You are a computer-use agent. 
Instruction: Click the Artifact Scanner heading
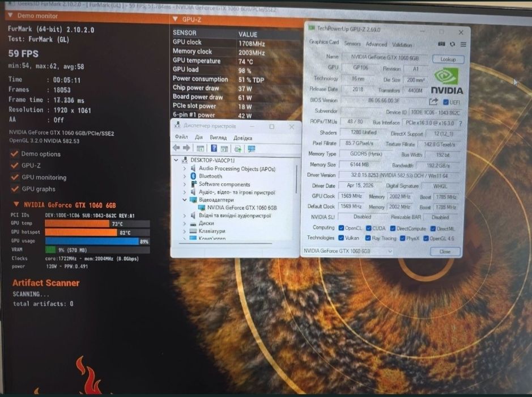pos(46,283)
